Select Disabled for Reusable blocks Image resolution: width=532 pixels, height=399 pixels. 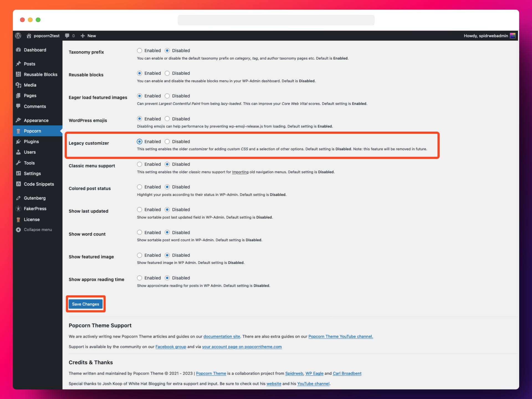coord(167,73)
